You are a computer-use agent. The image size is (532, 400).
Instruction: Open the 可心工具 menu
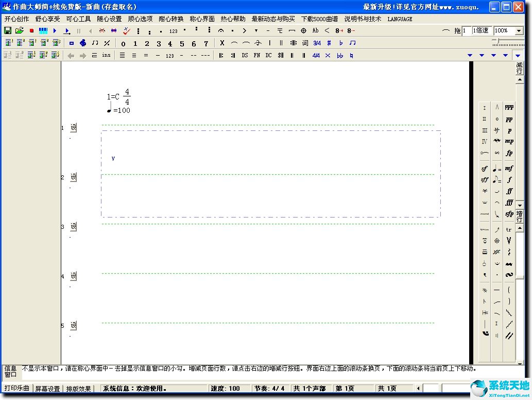(x=78, y=19)
